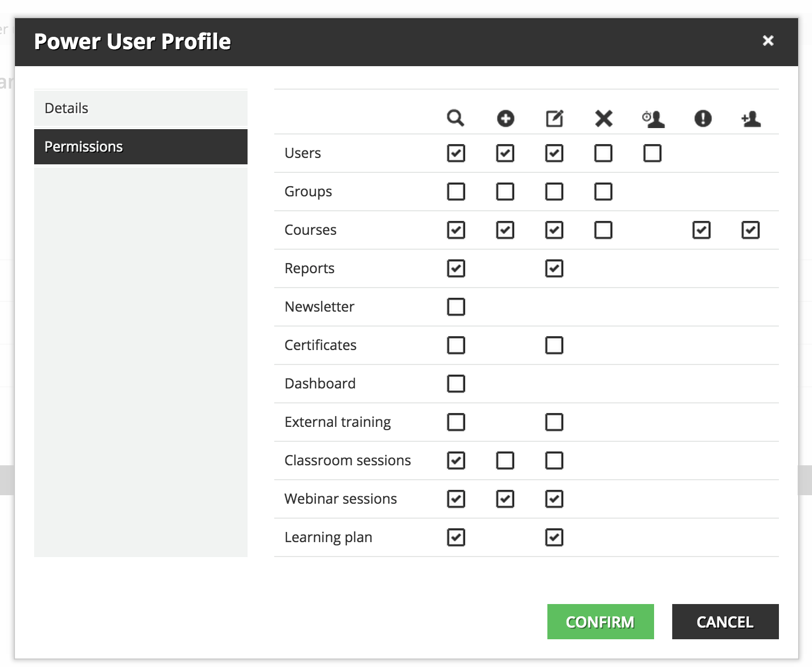Enable Users delete permission
Screen dimensions: 812x667
click(603, 153)
